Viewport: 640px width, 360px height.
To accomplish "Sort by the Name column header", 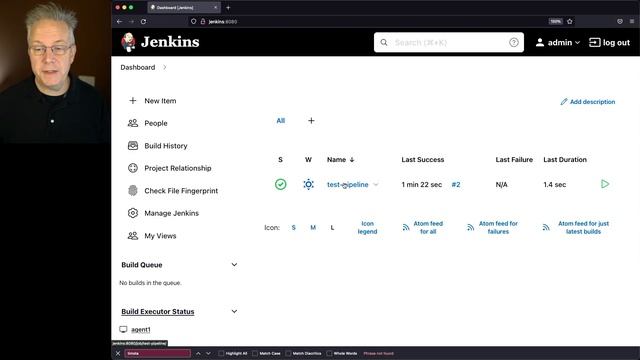I will (x=340, y=160).
